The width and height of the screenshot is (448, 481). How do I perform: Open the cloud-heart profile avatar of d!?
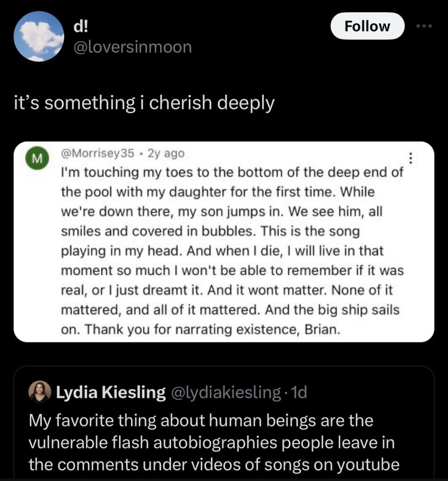pyautogui.click(x=39, y=36)
